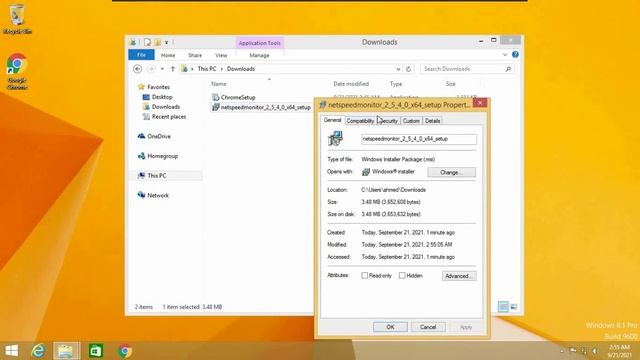This screenshot has width=640, height=360.
Task: Switch to large icons view layout
Action: click(x=513, y=307)
